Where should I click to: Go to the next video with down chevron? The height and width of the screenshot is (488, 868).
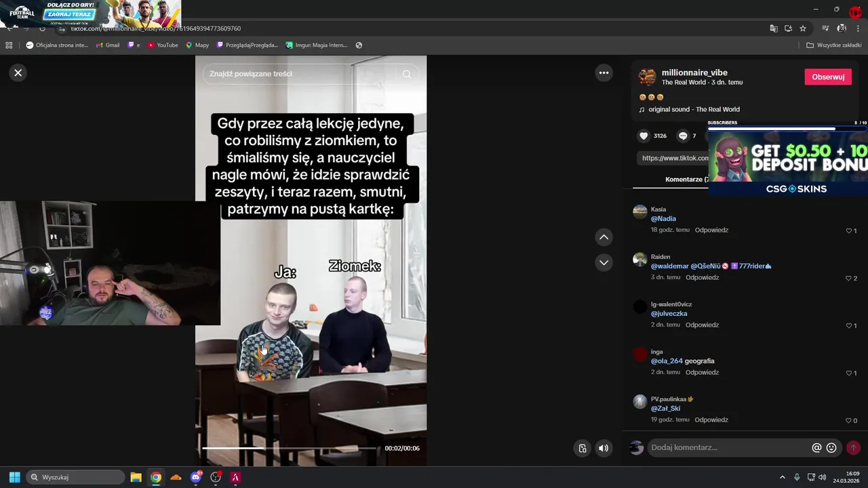[604, 262]
